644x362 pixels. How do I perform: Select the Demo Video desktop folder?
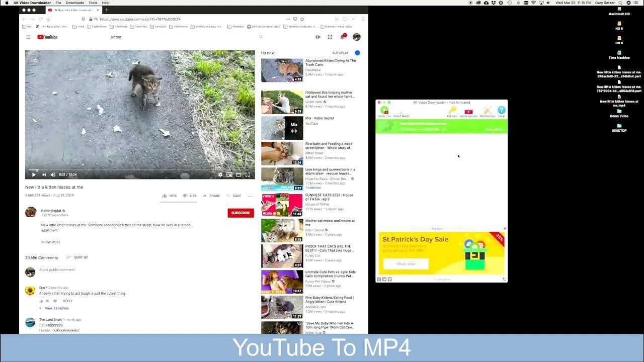click(619, 113)
